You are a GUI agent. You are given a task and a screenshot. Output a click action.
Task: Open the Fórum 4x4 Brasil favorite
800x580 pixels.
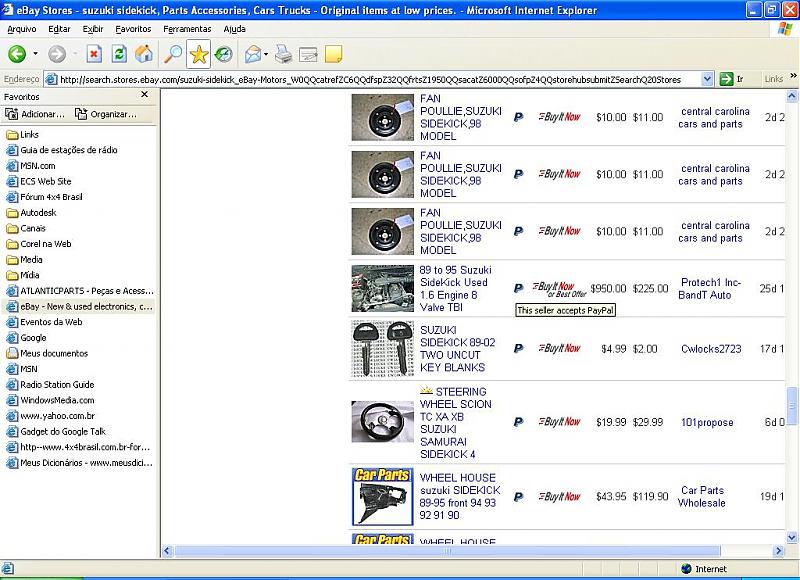tap(44, 197)
